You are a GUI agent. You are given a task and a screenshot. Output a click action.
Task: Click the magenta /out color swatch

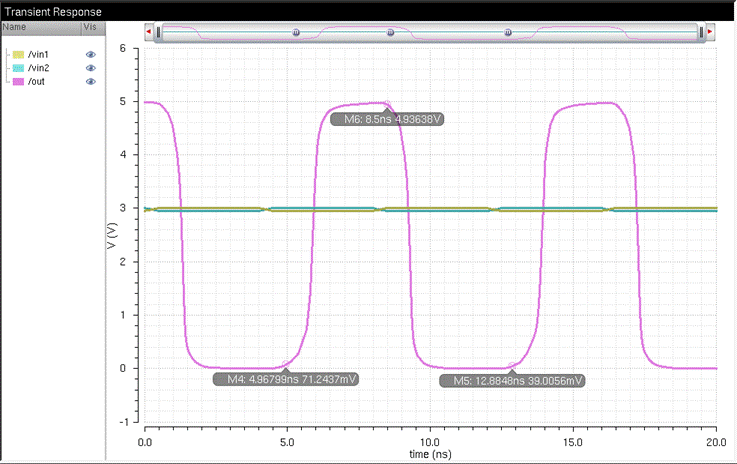[x=18, y=81]
